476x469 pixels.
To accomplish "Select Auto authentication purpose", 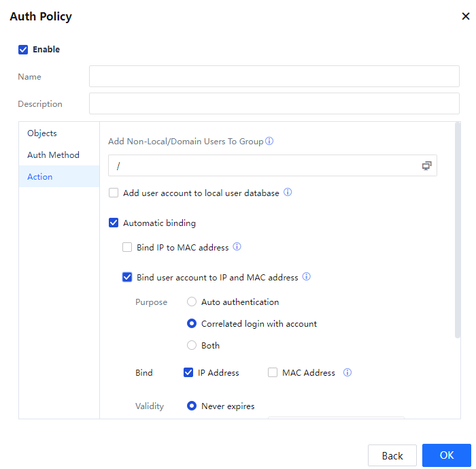I will 192,302.
